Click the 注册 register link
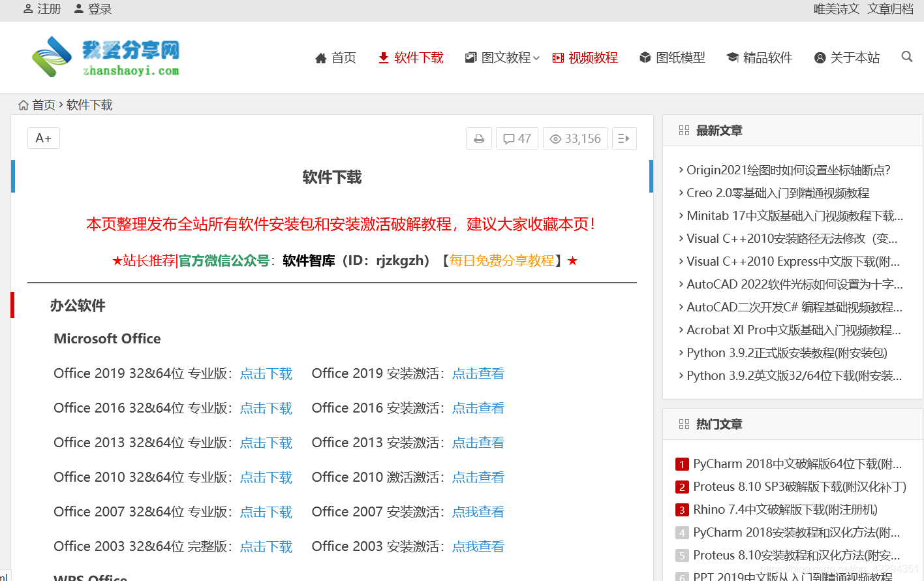This screenshot has width=924, height=581. [42, 9]
